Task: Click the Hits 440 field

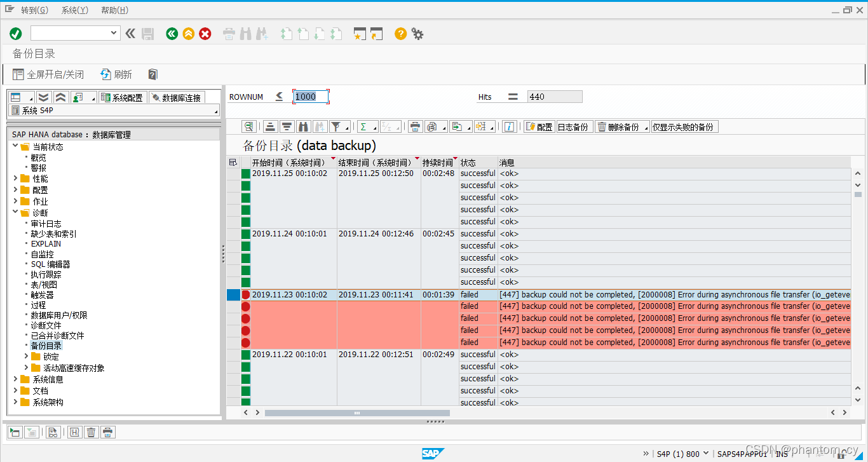Action: pos(555,97)
